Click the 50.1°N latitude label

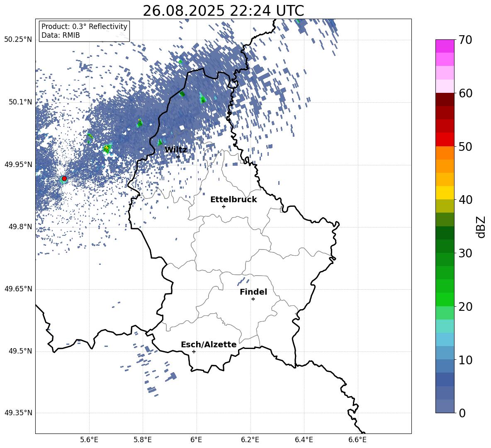click(x=21, y=102)
